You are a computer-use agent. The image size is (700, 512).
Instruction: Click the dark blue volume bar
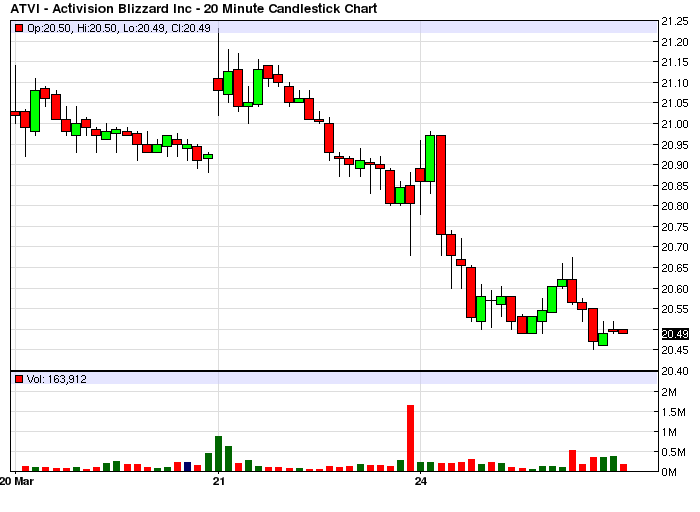[188, 467]
